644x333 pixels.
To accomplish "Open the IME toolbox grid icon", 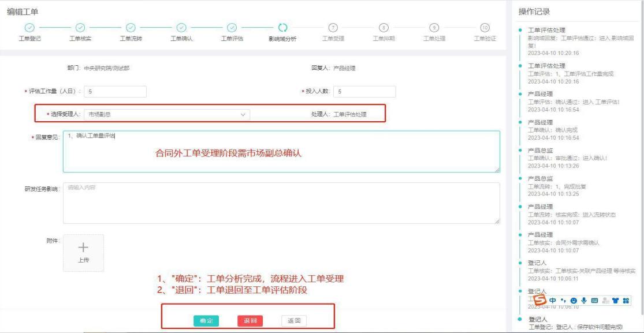I will pos(626,301).
